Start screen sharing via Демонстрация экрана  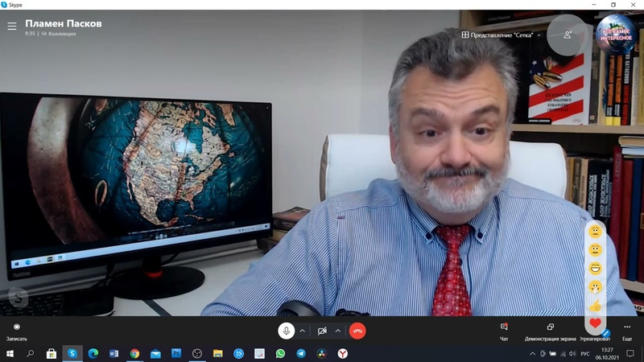point(550,331)
